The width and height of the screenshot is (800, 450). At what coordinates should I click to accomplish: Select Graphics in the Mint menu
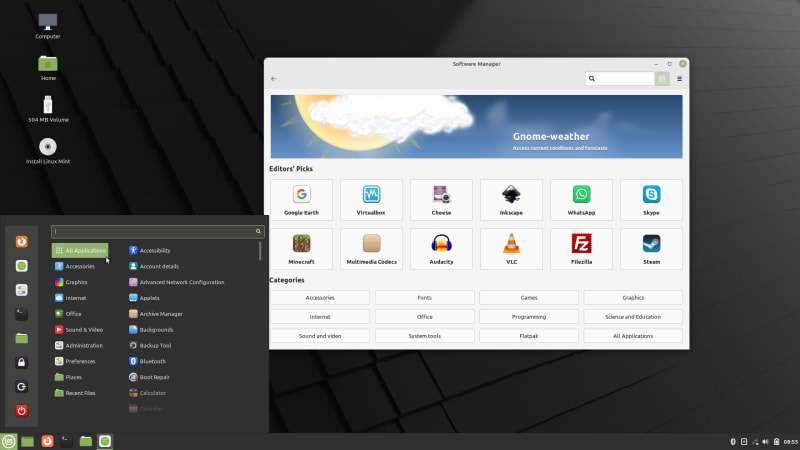pos(71,282)
